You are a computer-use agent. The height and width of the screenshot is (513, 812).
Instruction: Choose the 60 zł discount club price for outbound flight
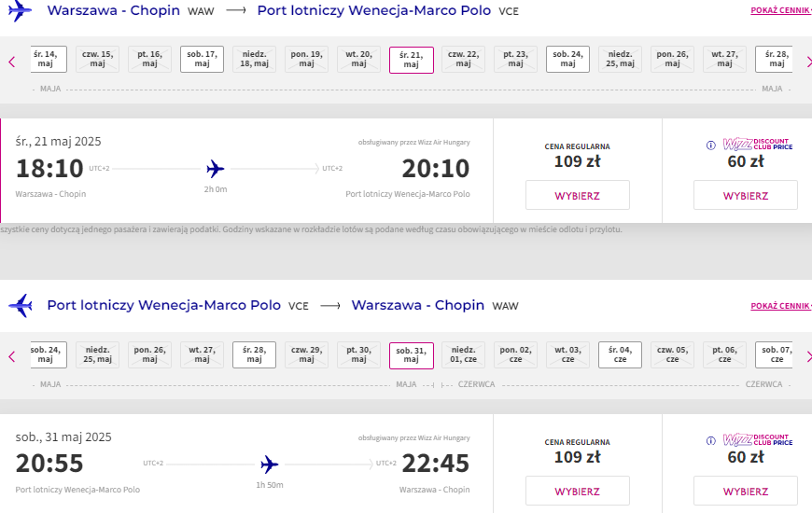746,195
